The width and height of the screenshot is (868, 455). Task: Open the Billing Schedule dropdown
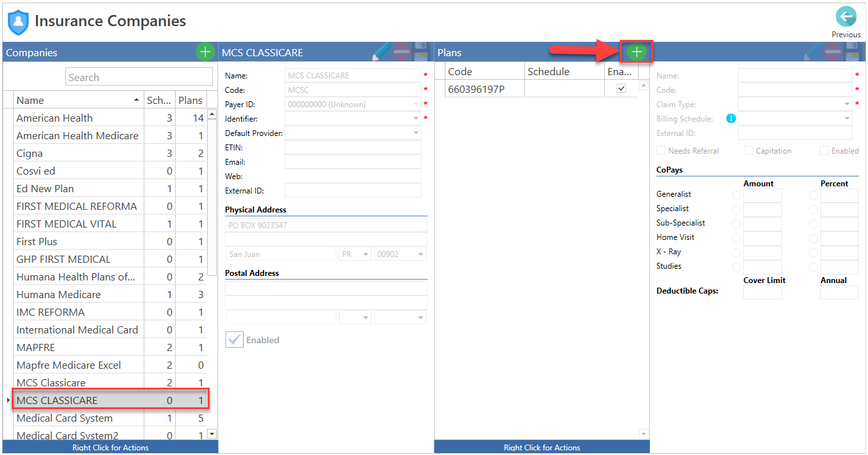click(846, 118)
